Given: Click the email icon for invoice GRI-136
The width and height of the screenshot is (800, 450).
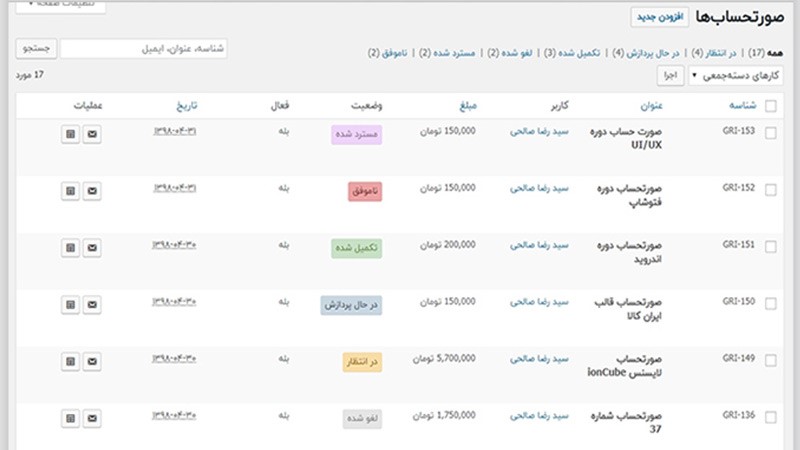Looking at the screenshot, I should 91,416.
